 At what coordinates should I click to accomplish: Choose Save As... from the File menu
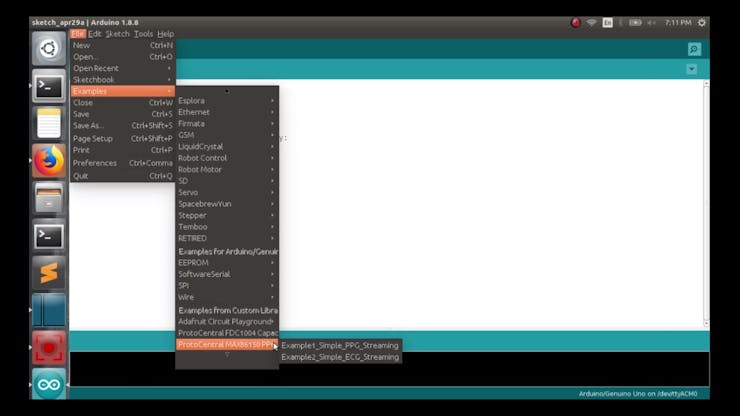(x=123, y=126)
